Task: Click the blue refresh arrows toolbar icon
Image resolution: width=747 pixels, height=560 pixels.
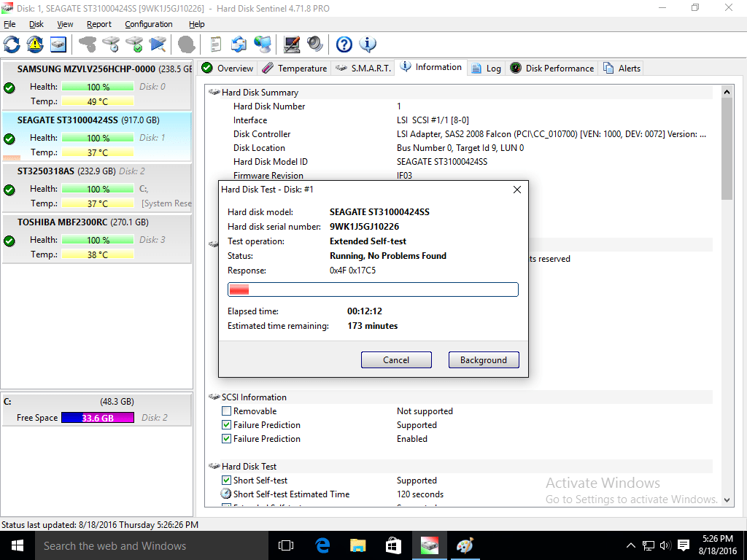Action: (12, 44)
